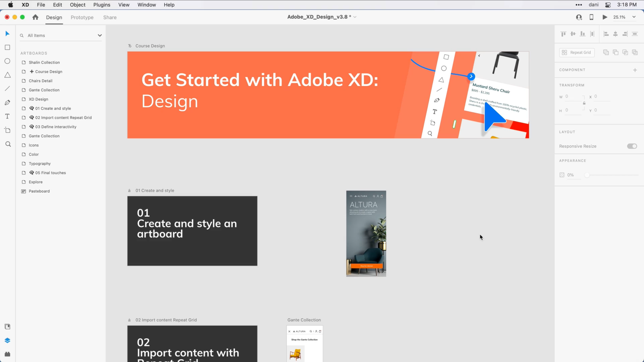This screenshot has height=362, width=644.
Task: Click the Align Center horizontally icon
Action: point(615,34)
